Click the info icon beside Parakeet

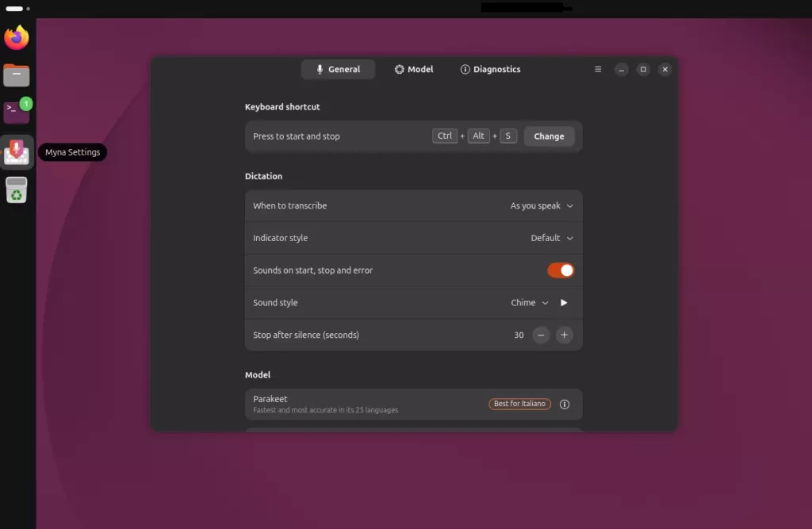point(565,404)
